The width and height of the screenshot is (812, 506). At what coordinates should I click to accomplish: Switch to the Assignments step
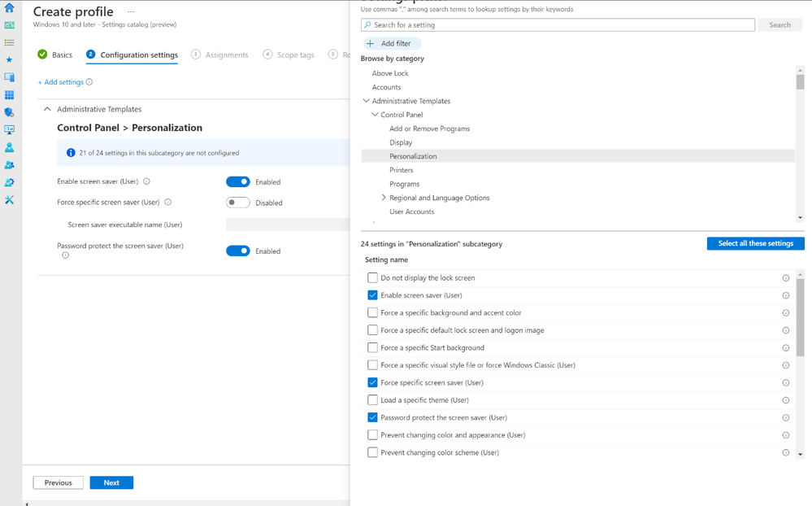tap(224, 55)
